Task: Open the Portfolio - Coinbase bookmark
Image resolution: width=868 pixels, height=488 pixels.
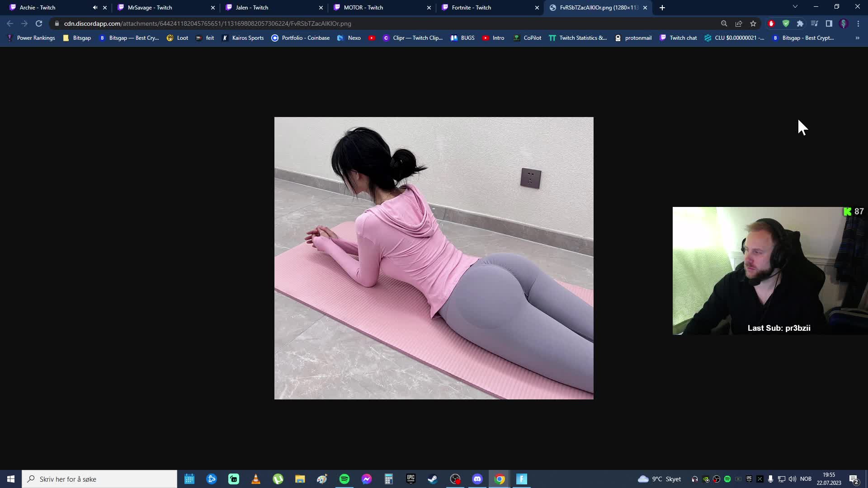Action: 301,38
